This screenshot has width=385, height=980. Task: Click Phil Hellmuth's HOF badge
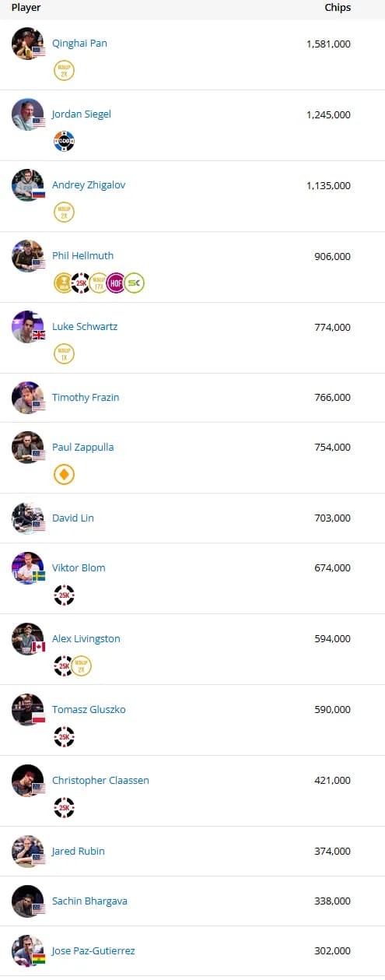[117, 283]
